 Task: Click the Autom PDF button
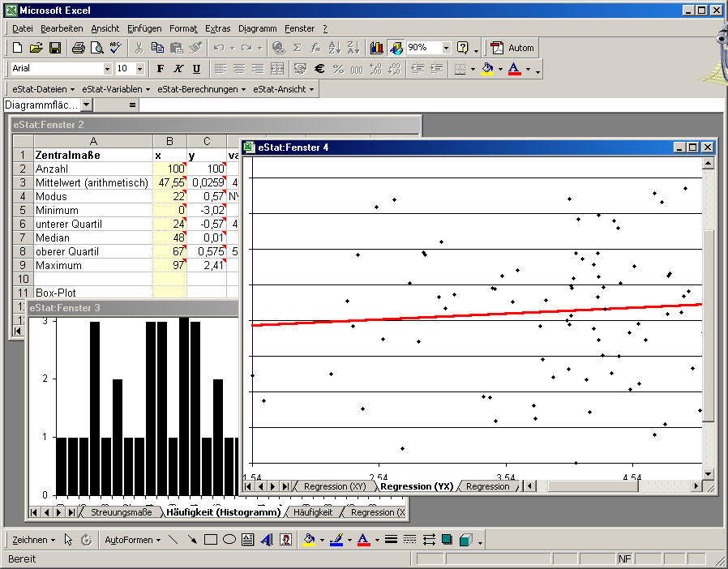click(512, 48)
